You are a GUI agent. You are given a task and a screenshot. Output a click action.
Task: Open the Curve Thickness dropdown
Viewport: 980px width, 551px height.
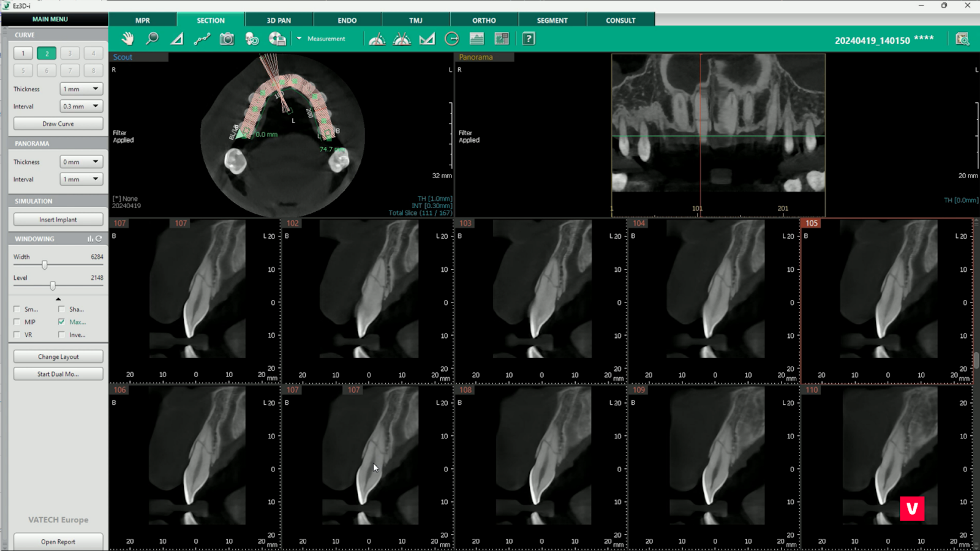pos(81,89)
